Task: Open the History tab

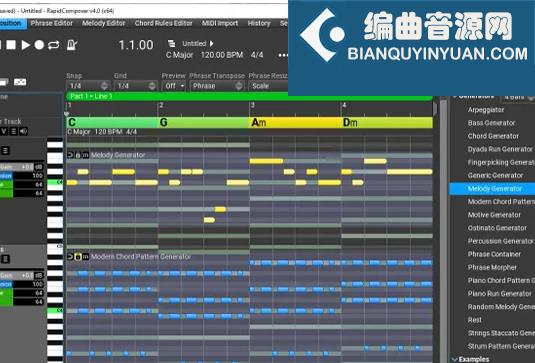Action: pos(259,23)
